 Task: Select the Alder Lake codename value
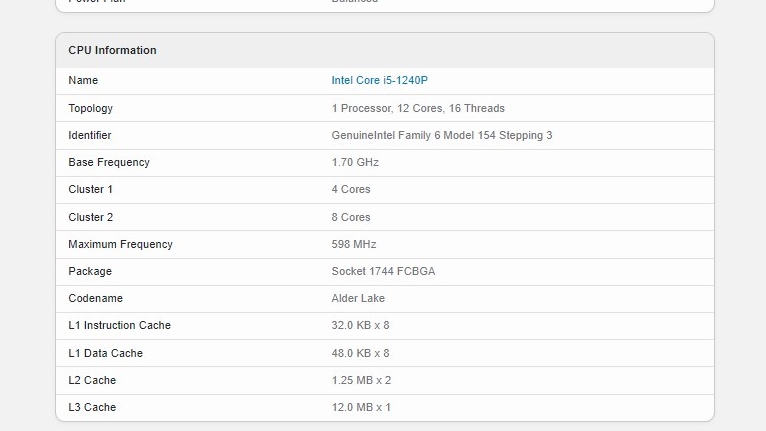pos(358,298)
